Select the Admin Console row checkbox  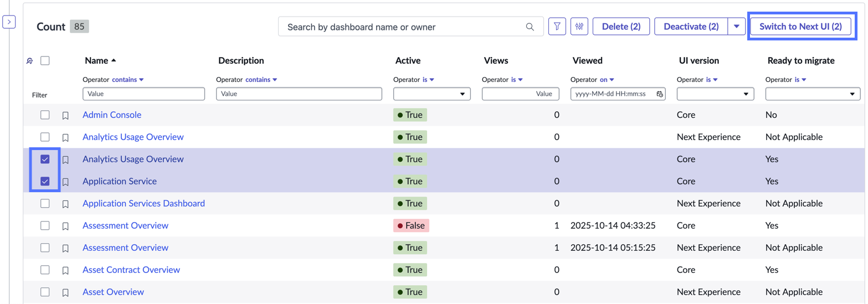pyautogui.click(x=45, y=115)
